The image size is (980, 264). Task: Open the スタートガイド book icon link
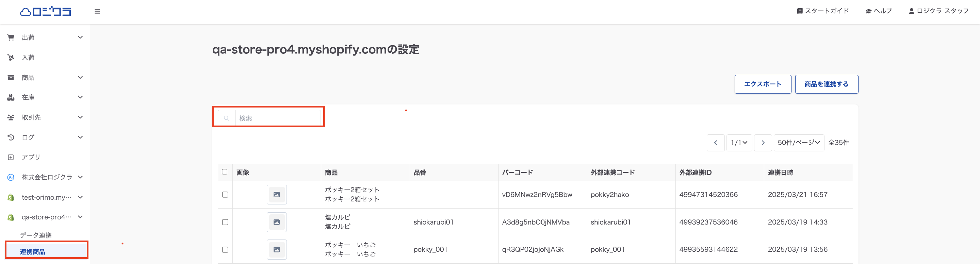click(x=800, y=12)
